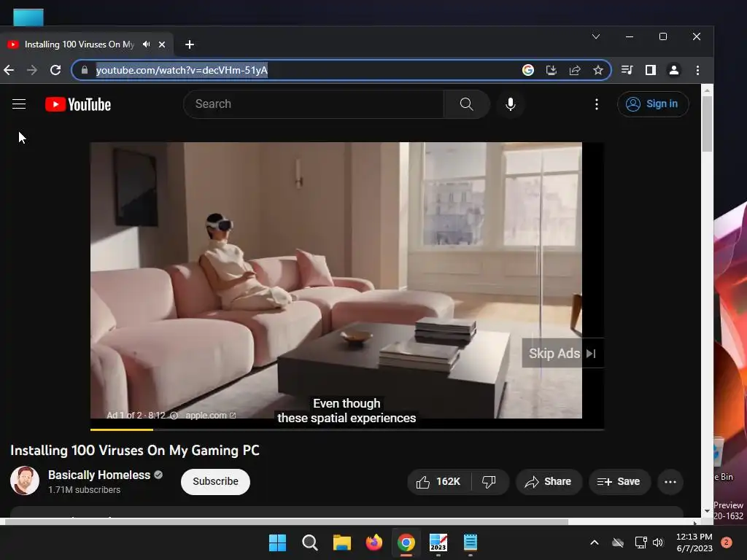
Task: Open File Explorer from taskbar
Action: pyautogui.click(x=341, y=542)
